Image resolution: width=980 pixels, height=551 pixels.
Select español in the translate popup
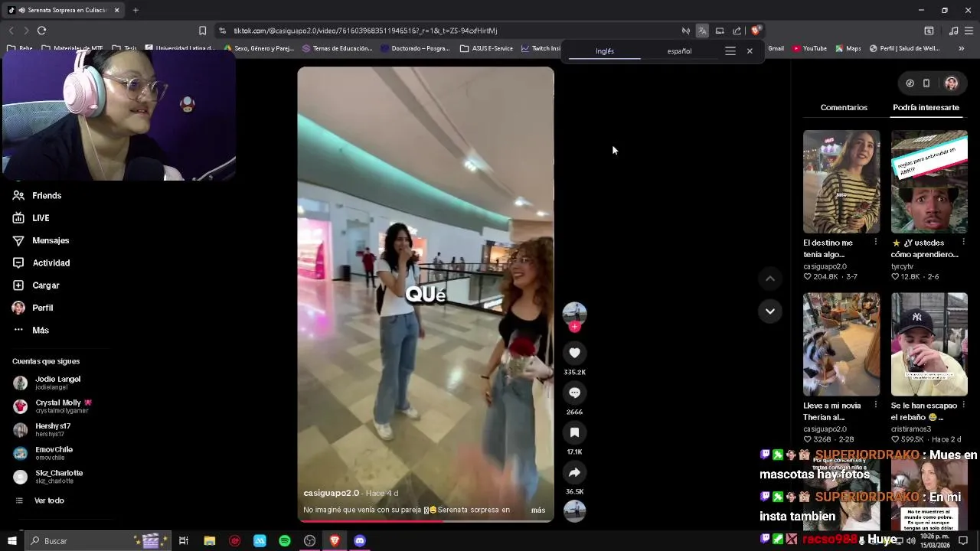click(x=679, y=51)
